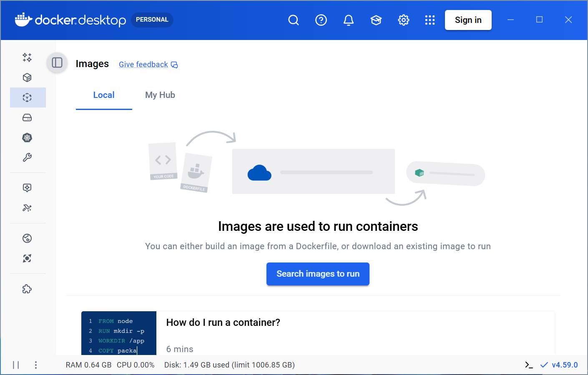The image size is (588, 375).
Task: Open the Kubernetes view
Action: click(27, 137)
